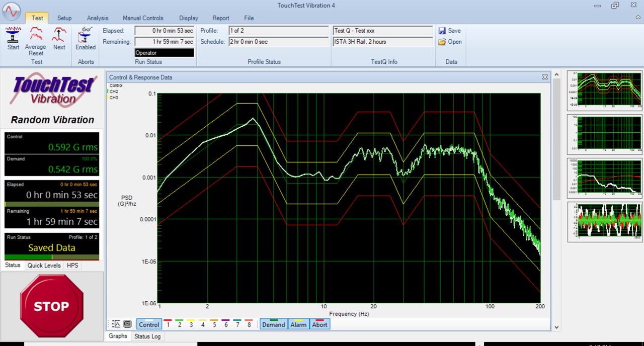Toggle channel 4 trace

[203, 324]
